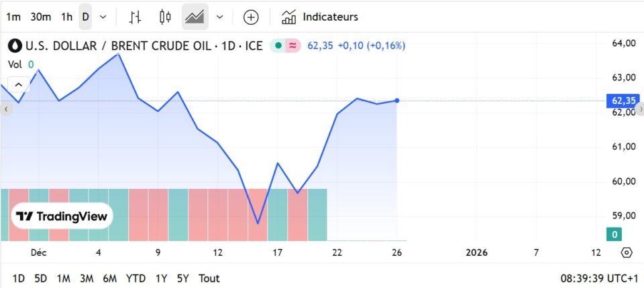Click the oil drop symbol icon
The image size is (644, 288).
[x=15, y=46]
